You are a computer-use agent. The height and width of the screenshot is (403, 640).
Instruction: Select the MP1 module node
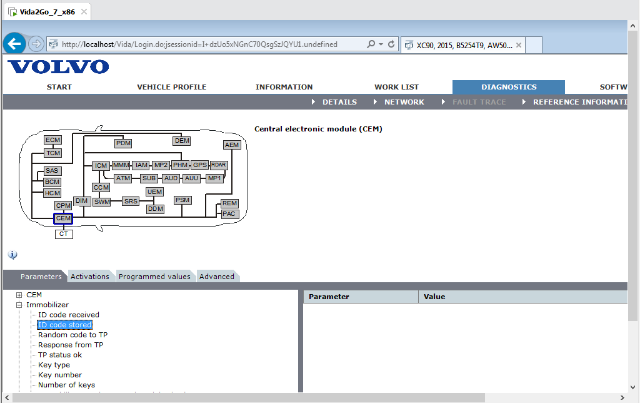point(214,178)
